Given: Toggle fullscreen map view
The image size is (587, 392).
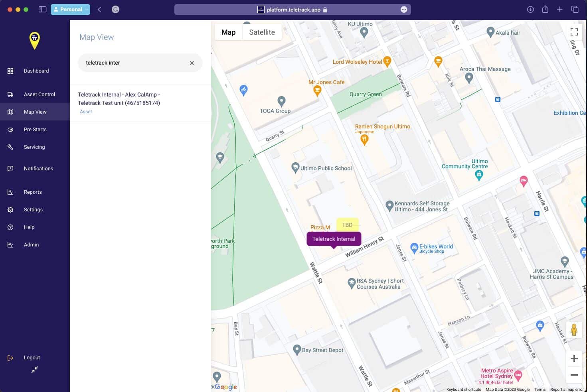Looking at the screenshot, I should [x=574, y=32].
